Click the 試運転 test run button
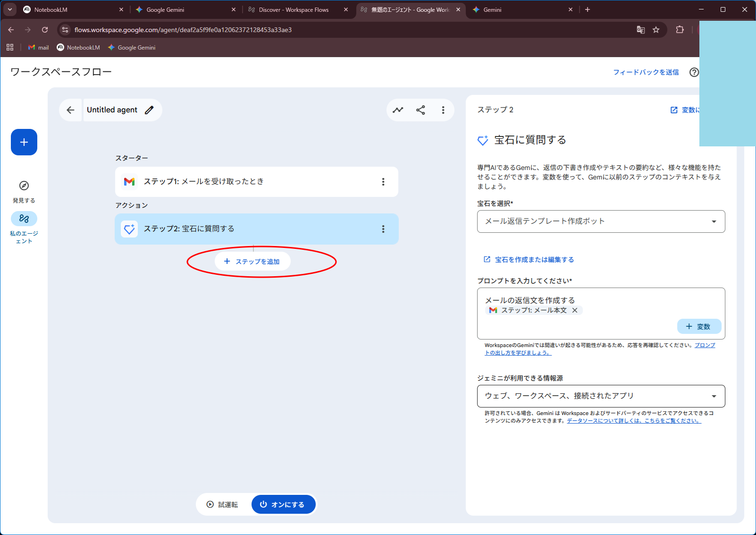Viewport: 756px width, 535px height. (223, 504)
